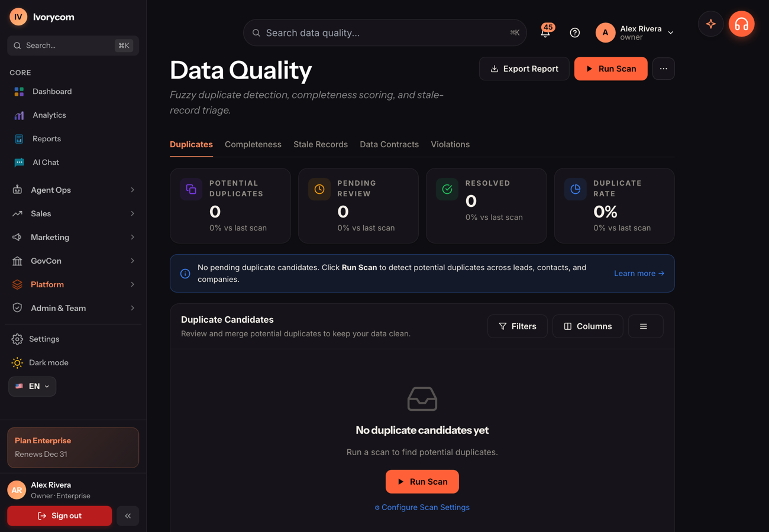Image resolution: width=769 pixels, height=532 pixels.
Task: Toggle Dark mode in sidebar
Action: 40,363
